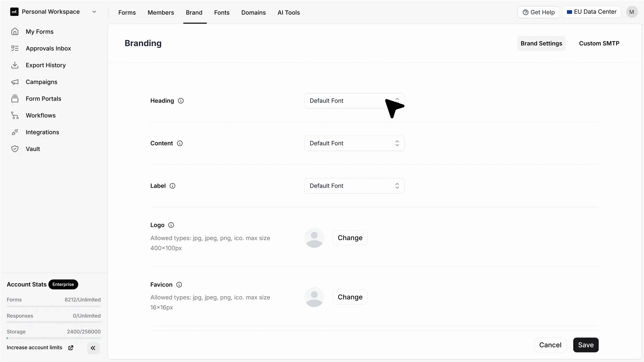
Task: Open the Heading font dropdown
Action: pos(354,101)
